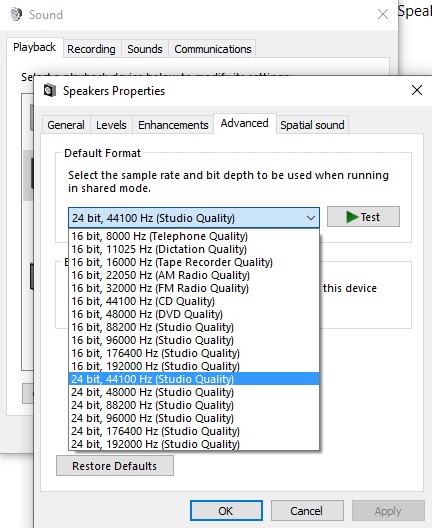Viewport: 432px width, 528px height.
Task: Close the Speakers Properties dialog
Action: point(417,90)
